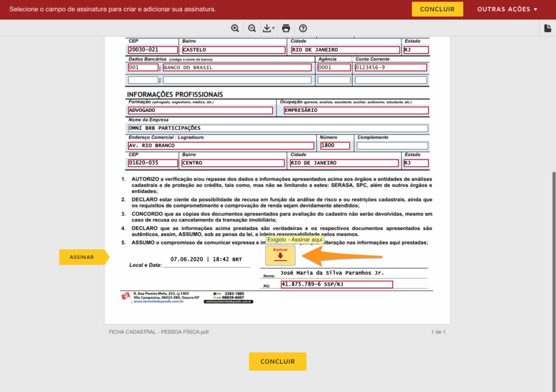Click the date text 07.06.2020 | 18:42 BRT

(x=206, y=260)
